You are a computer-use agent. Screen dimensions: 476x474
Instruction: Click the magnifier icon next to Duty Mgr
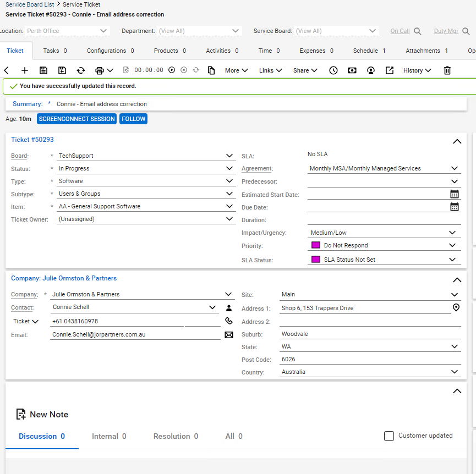(466, 31)
